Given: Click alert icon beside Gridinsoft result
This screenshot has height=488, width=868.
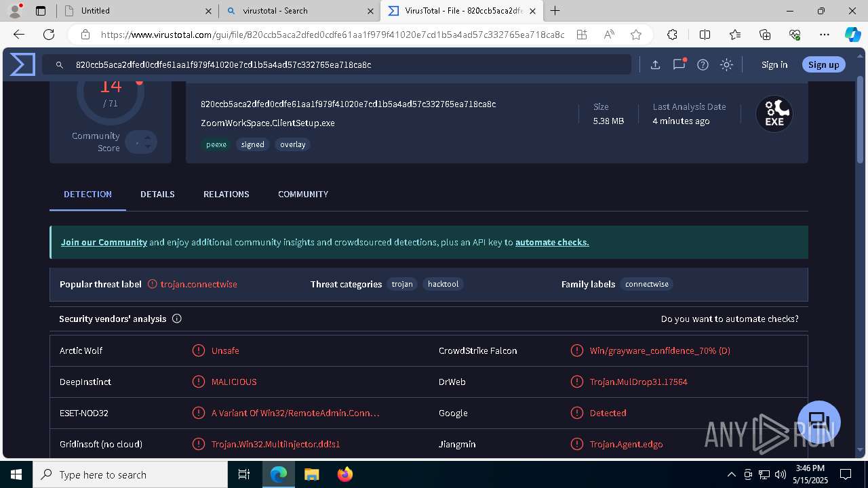Looking at the screenshot, I should click(199, 444).
